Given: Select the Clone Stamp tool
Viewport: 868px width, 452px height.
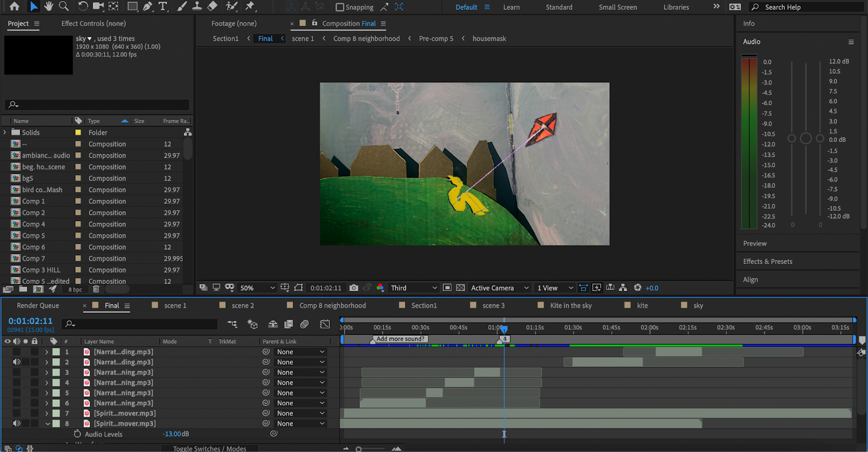Looking at the screenshot, I should click(197, 7).
